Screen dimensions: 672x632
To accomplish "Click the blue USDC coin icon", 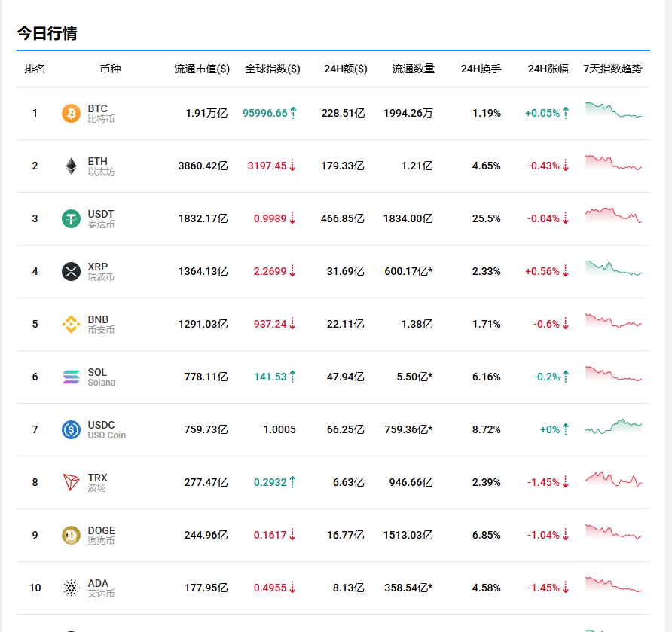I will click(x=71, y=430).
